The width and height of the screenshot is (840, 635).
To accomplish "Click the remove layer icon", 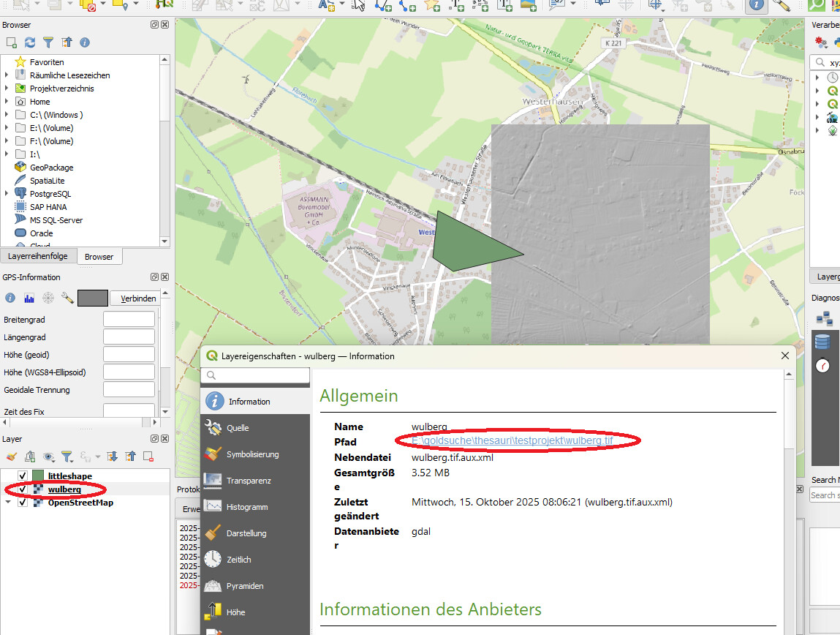I will point(148,456).
